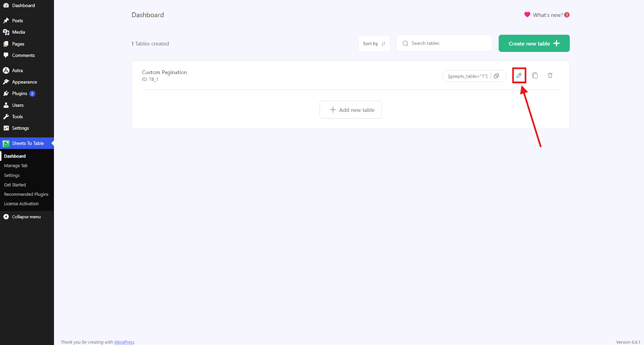Open the Sort by dropdown

(x=374, y=43)
